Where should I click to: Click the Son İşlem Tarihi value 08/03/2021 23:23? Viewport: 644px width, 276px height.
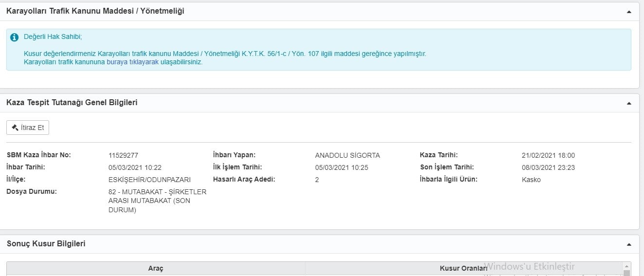point(548,167)
